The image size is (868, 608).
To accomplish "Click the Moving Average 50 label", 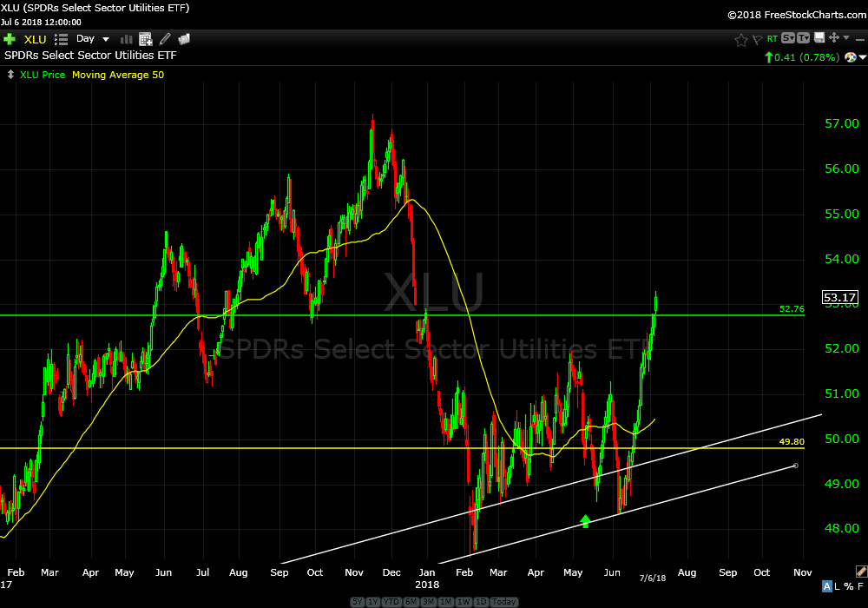I will [117, 75].
